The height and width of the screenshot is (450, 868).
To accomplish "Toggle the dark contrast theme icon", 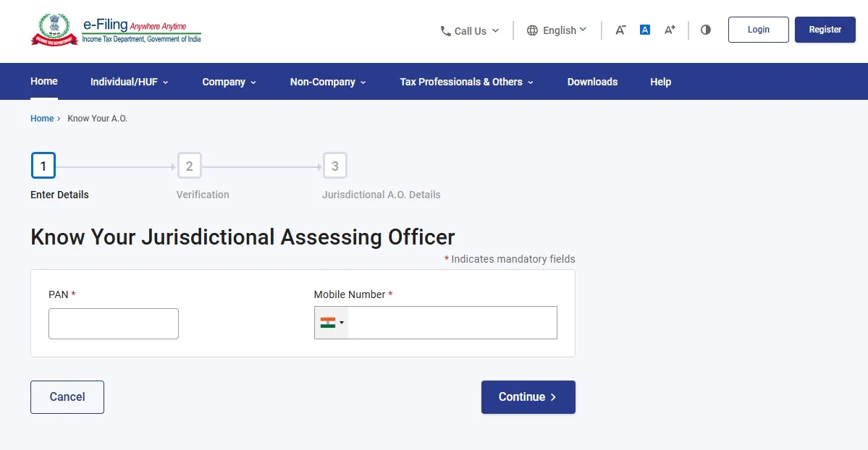I will click(705, 30).
